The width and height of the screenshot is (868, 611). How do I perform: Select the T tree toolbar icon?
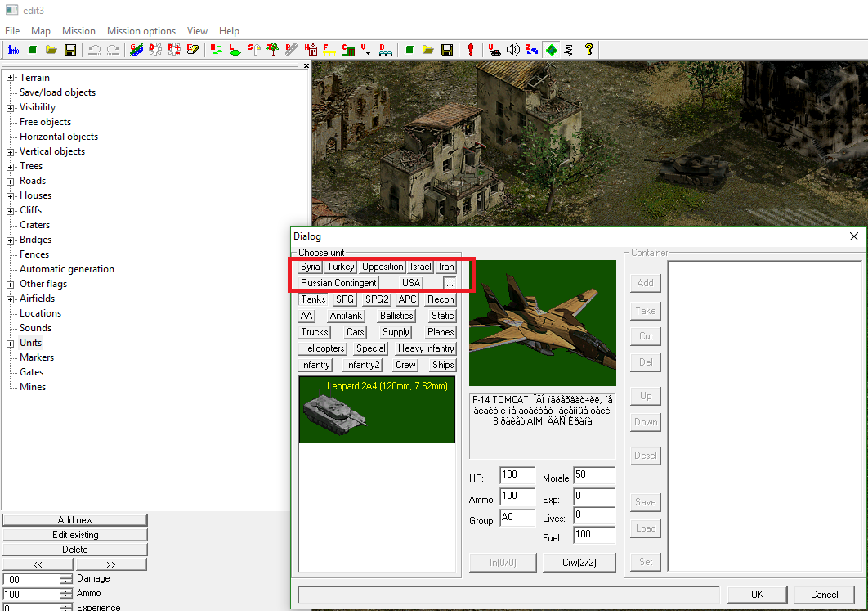point(272,50)
